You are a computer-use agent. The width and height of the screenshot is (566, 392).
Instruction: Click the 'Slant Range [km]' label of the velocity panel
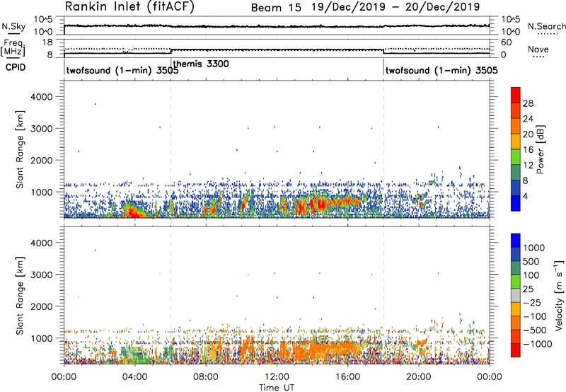[x=20, y=295]
